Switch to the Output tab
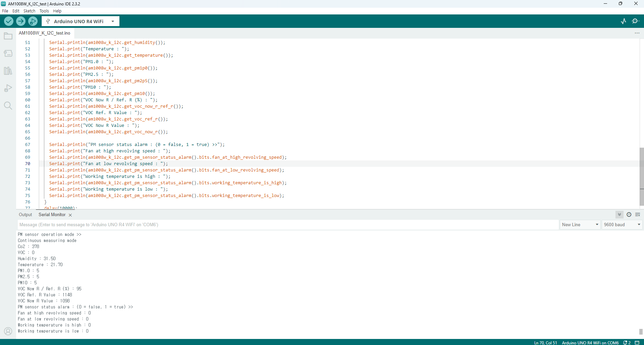Screen dimensions: 644x345 26,214
